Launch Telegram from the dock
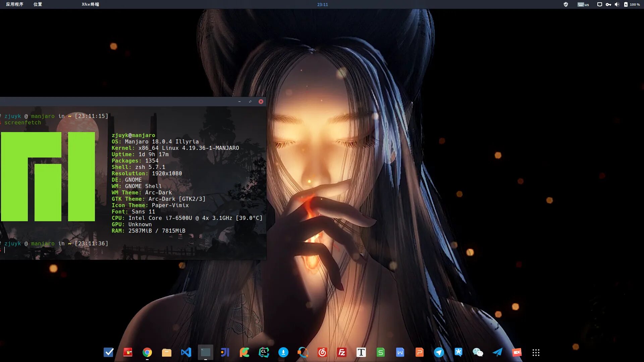This screenshot has height=362, width=644. point(439,352)
